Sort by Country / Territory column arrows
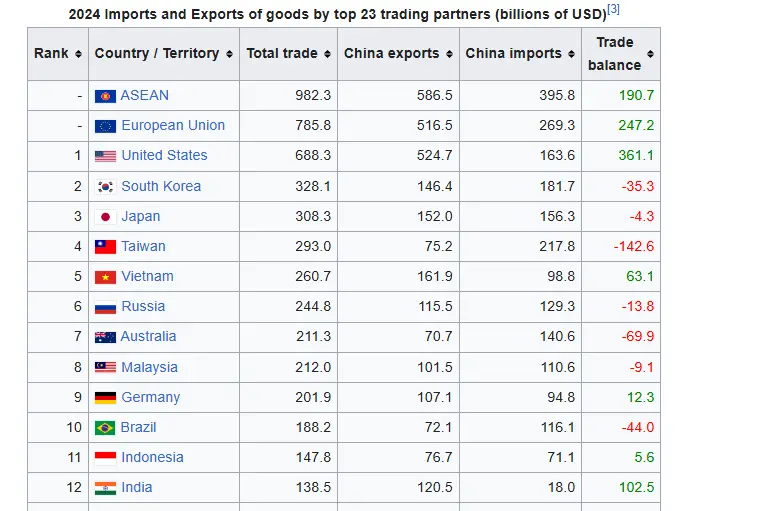The image size is (761, 511). pyautogui.click(x=229, y=54)
